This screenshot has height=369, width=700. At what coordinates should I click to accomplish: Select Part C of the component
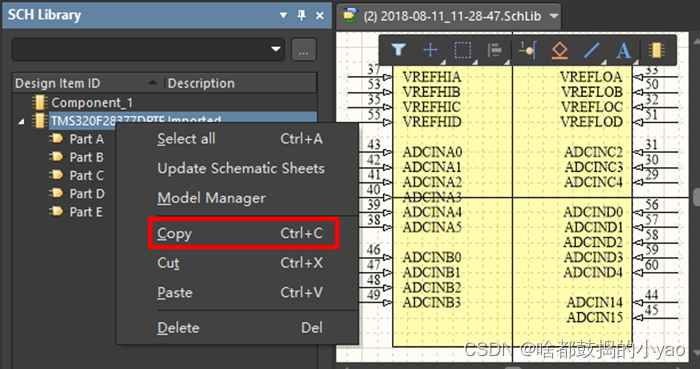87,176
